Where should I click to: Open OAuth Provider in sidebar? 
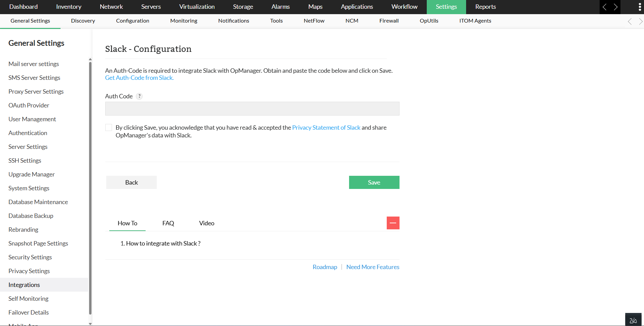[x=29, y=105]
